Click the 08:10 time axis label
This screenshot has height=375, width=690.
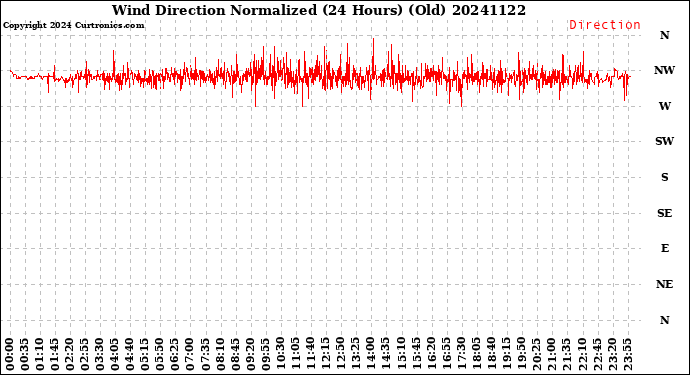[220, 355]
